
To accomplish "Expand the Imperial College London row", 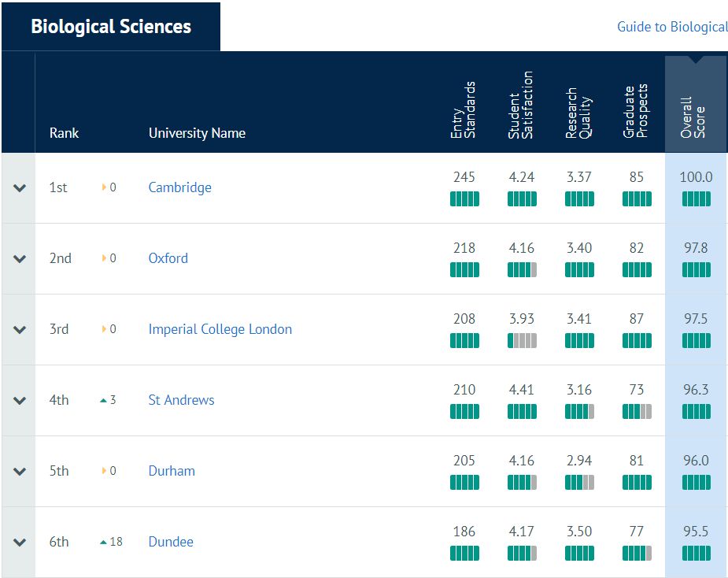I will pos(20,330).
